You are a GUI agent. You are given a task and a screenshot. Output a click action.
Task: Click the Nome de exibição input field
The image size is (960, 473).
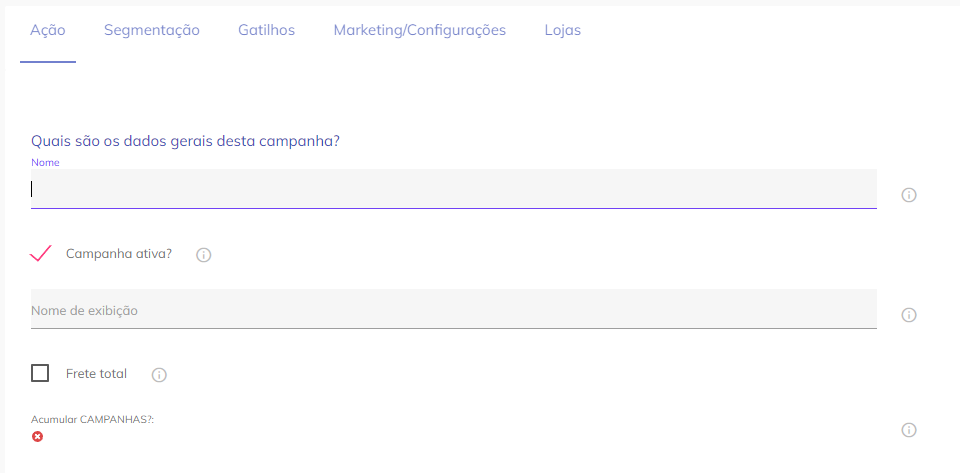click(453, 310)
